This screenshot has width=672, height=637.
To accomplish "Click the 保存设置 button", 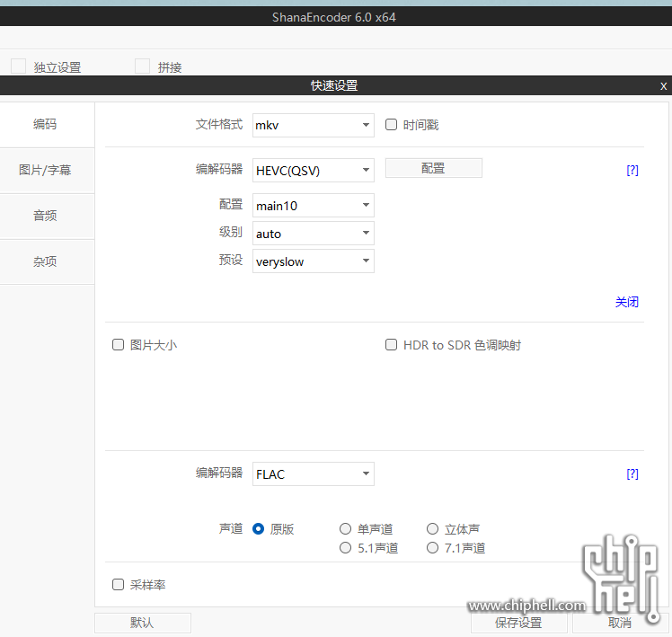I will pos(518,623).
